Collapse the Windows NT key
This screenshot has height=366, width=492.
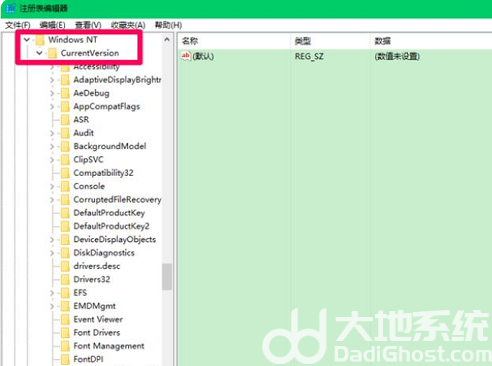(27, 40)
